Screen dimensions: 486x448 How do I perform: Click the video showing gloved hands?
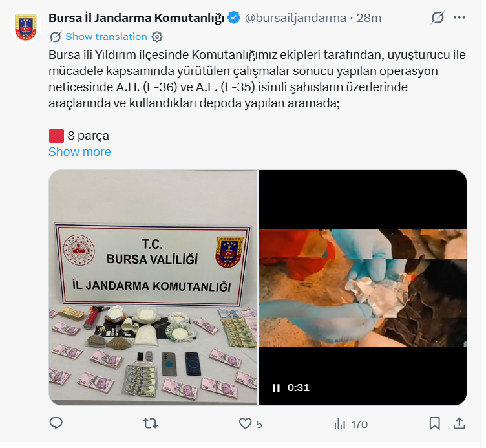(x=363, y=288)
